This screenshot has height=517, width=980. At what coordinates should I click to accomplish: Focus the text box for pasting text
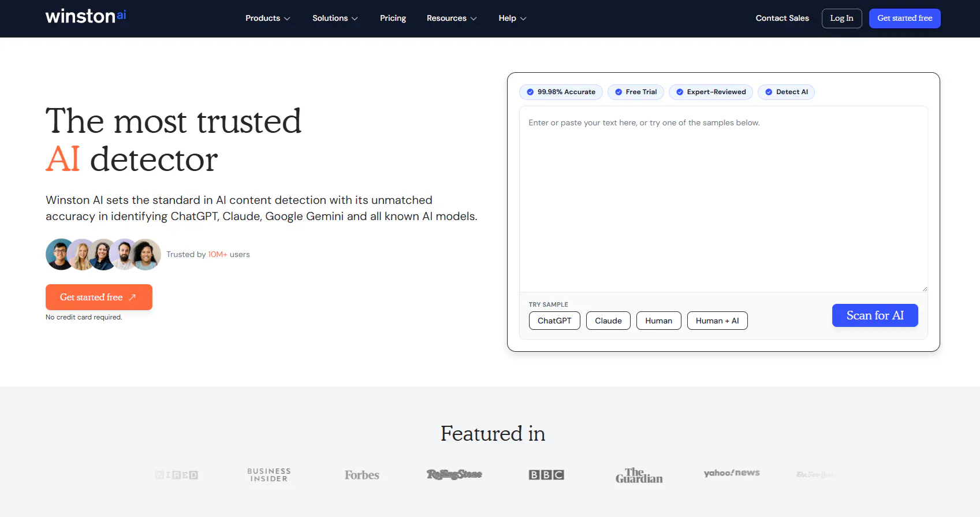pos(724,199)
